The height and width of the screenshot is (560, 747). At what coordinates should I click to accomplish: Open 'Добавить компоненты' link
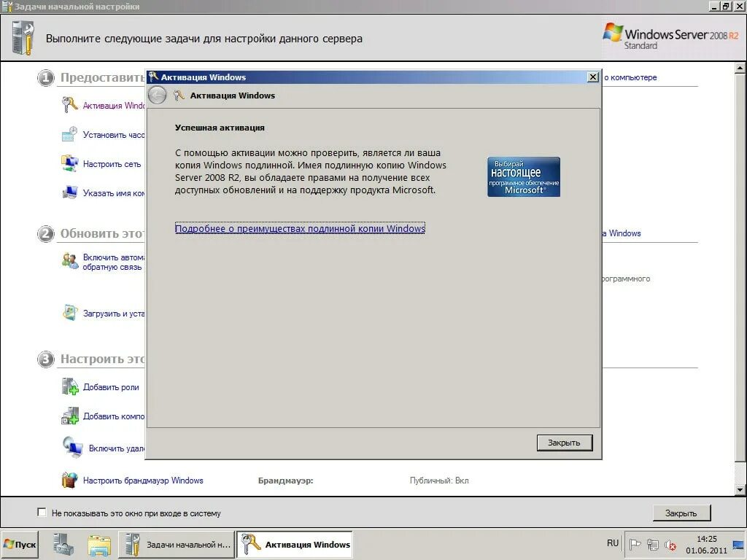coord(113,416)
